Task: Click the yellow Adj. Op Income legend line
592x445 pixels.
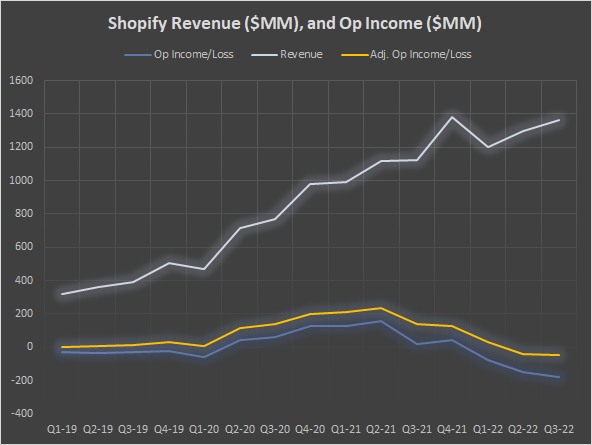Action: point(355,55)
